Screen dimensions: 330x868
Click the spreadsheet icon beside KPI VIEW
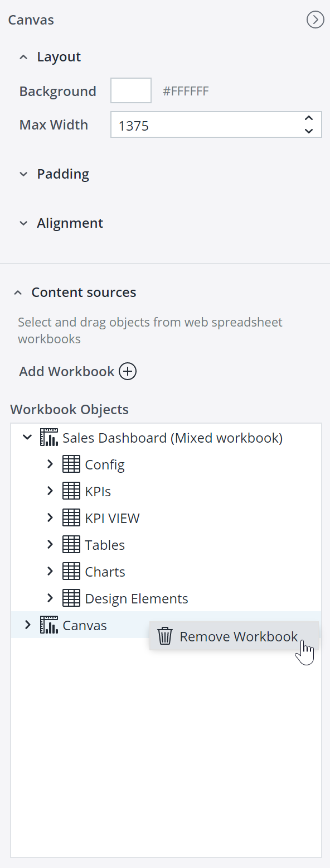(x=71, y=517)
